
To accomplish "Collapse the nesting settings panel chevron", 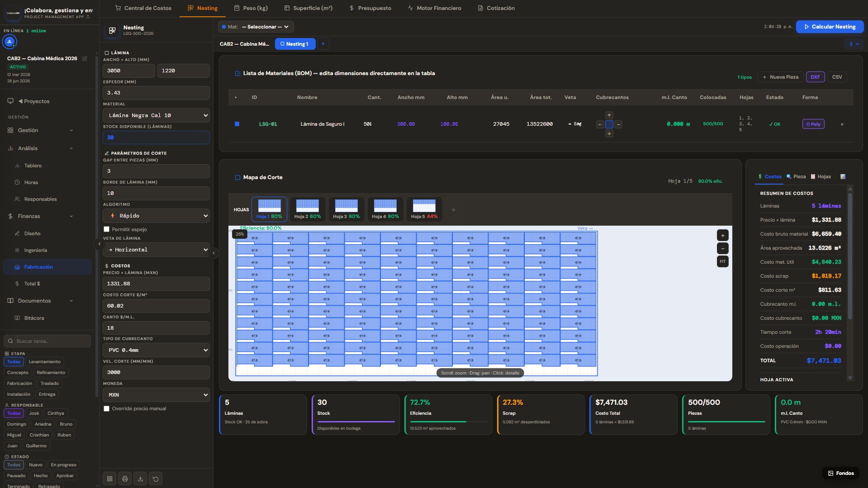I will (213, 253).
